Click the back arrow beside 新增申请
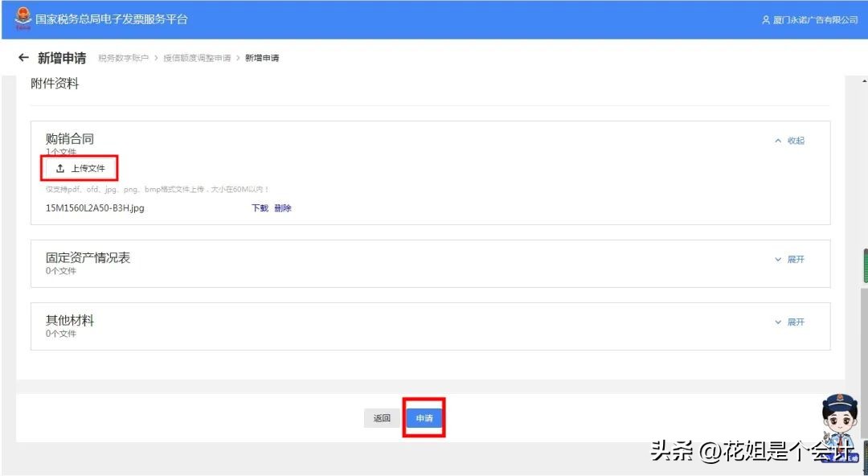Screen dimensions: 868x476 pyautogui.click(x=24, y=57)
